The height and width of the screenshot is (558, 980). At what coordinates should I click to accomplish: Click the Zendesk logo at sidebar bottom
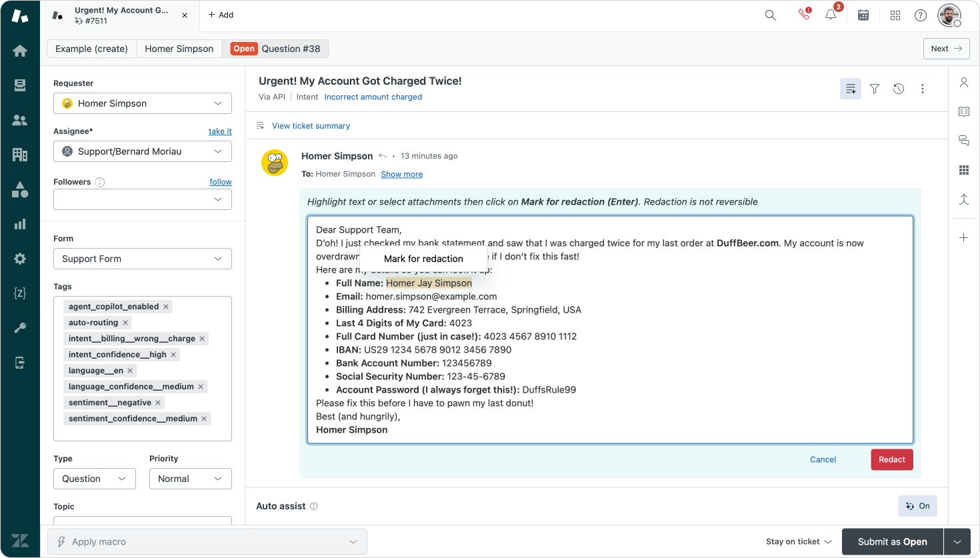[20, 541]
